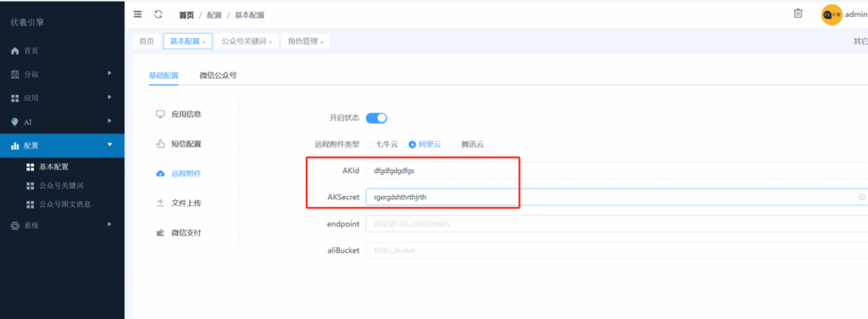Screen dimensions: 868x319
Task: Expand the 分站 sidebar menu arrow
Action: [109, 73]
